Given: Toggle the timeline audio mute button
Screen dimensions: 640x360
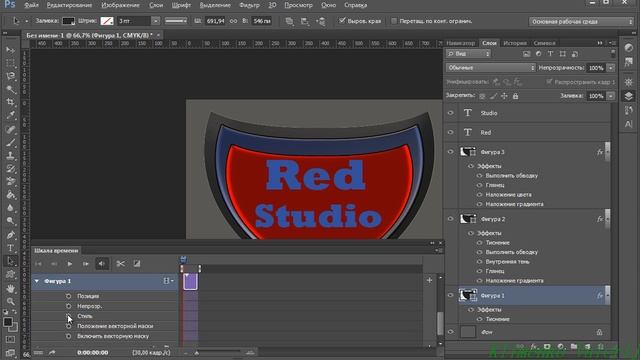Looking at the screenshot, I should [102, 264].
